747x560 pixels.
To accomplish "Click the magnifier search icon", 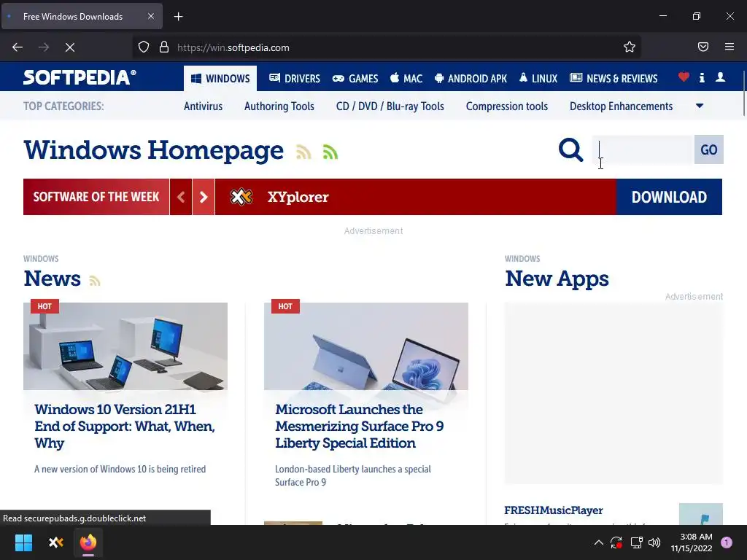I will point(570,150).
